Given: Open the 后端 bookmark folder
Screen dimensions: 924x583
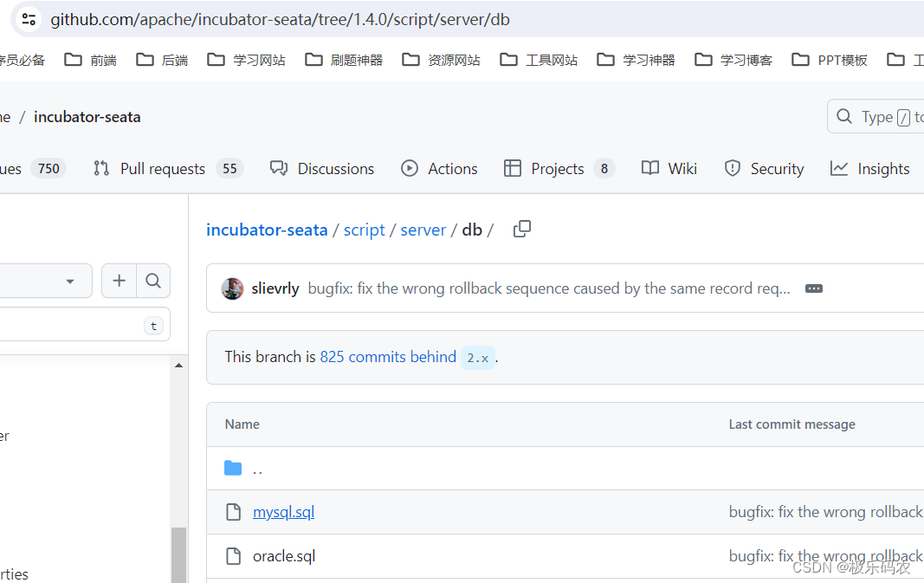Looking at the screenshot, I should coord(162,60).
